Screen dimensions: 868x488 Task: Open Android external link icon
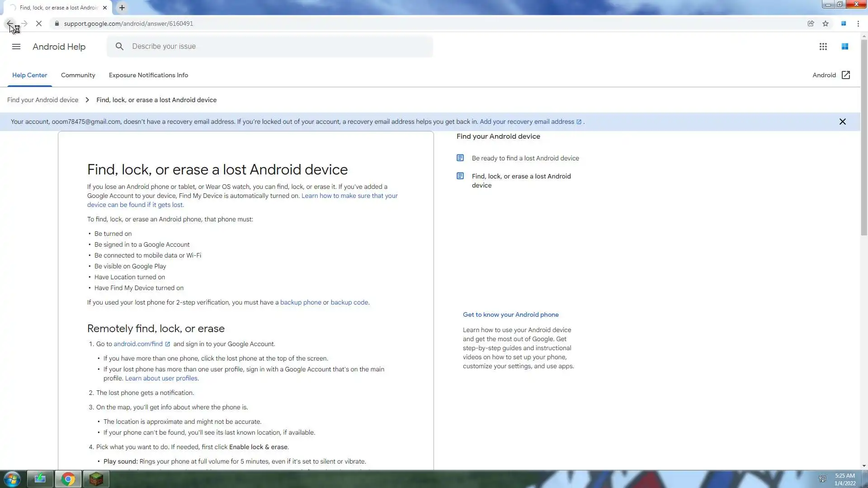(x=845, y=75)
